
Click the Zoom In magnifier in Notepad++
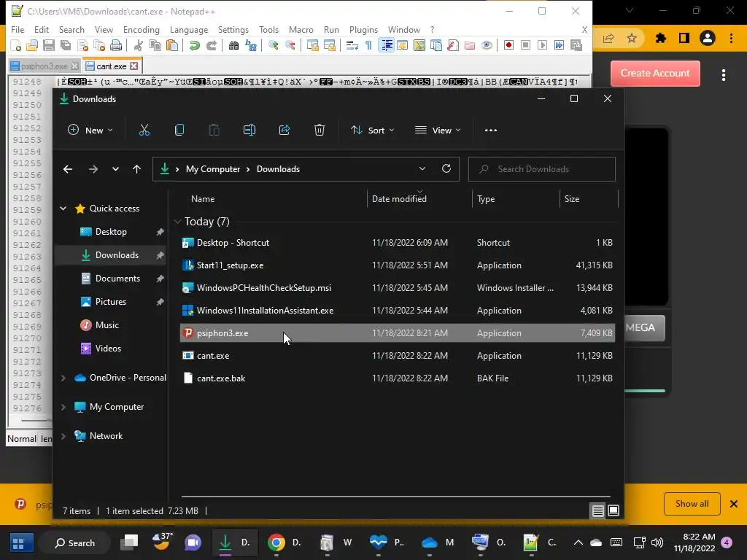click(273, 45)
